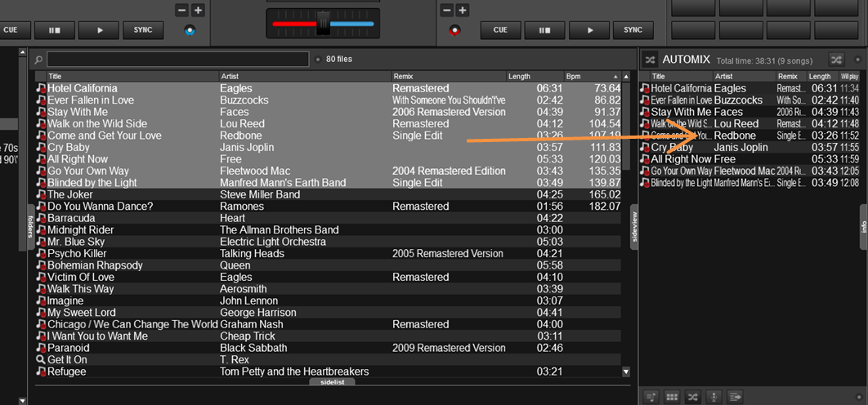Click the music note icon beside The Joker
The image size is (868, 405).
pyautogui.click(x=40, y=195)
